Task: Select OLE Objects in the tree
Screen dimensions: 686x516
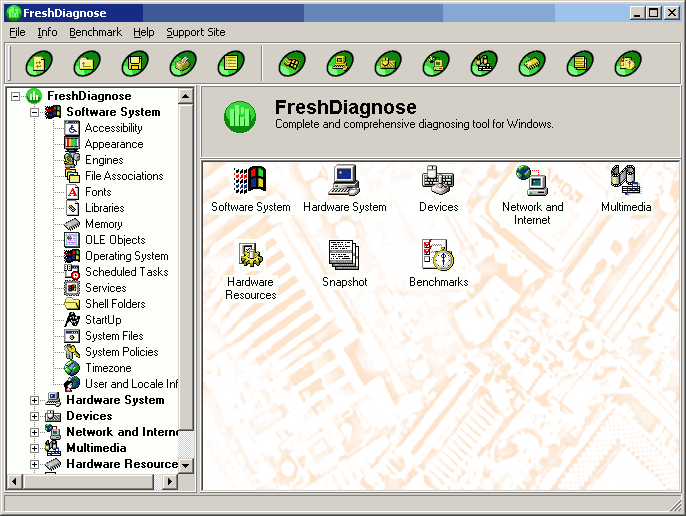Action: (115, 240)
